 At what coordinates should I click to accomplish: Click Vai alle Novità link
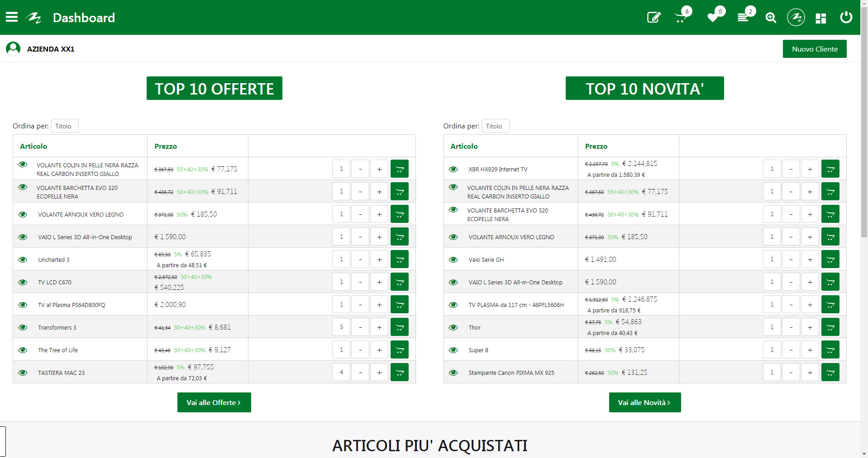click(x=644, y=402)
